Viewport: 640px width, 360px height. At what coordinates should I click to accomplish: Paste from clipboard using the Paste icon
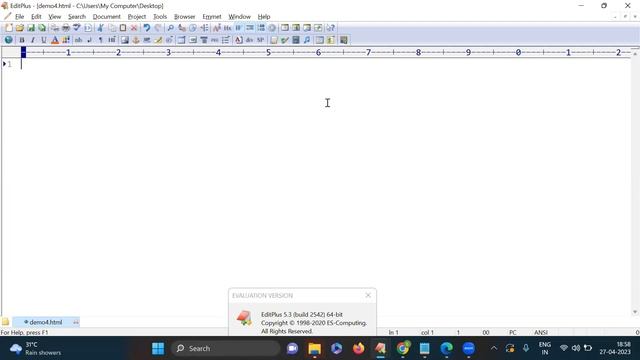pyautogui.click(x=122, y=28)
